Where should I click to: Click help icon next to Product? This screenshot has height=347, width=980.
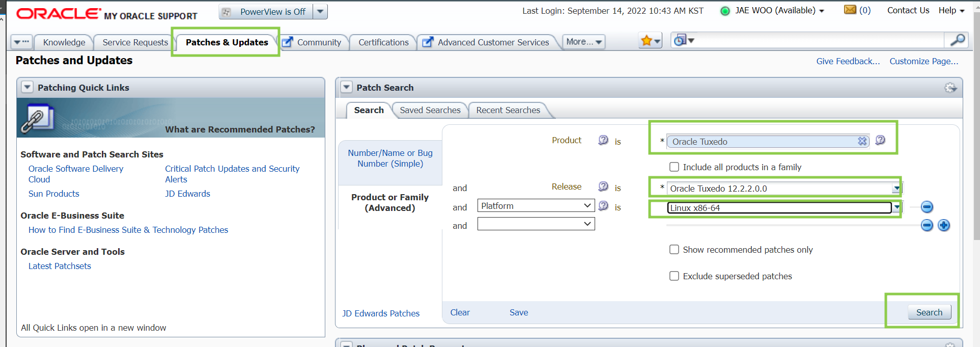click(603, 140)
